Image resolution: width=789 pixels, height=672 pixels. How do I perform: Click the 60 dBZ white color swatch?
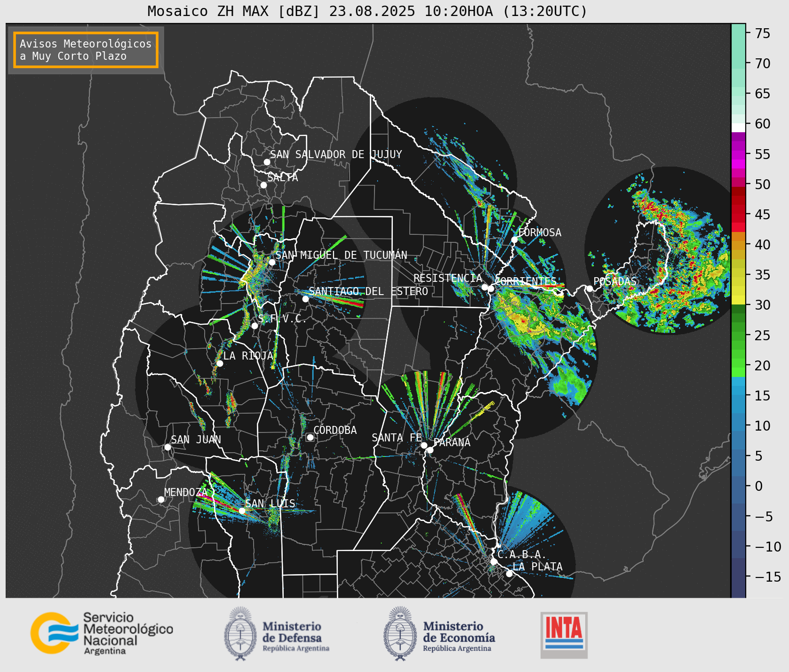point(738,128)
